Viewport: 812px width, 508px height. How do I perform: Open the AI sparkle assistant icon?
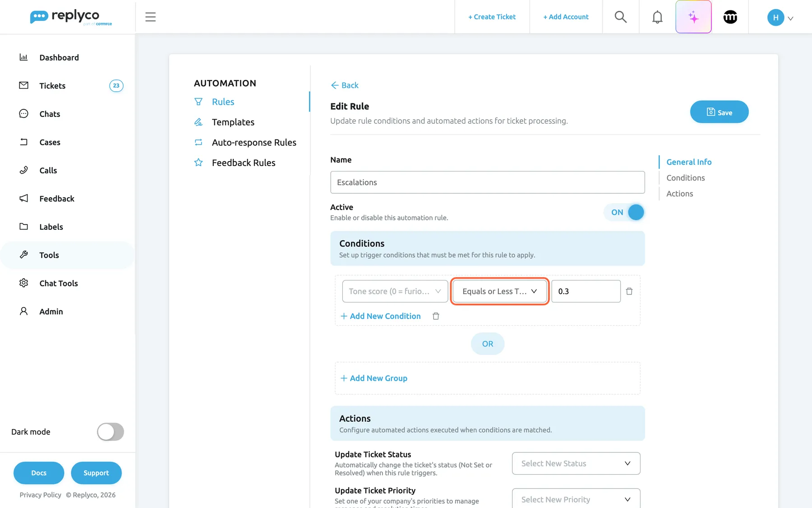(693, 17)
